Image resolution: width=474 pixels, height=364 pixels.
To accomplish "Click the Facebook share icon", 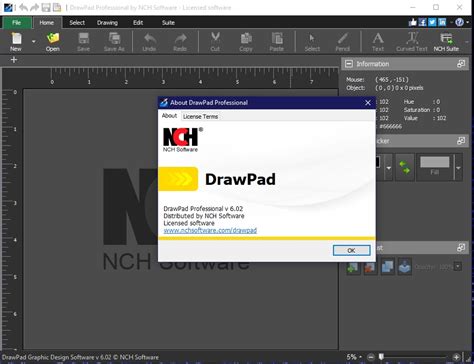I will tap(422, 22).
